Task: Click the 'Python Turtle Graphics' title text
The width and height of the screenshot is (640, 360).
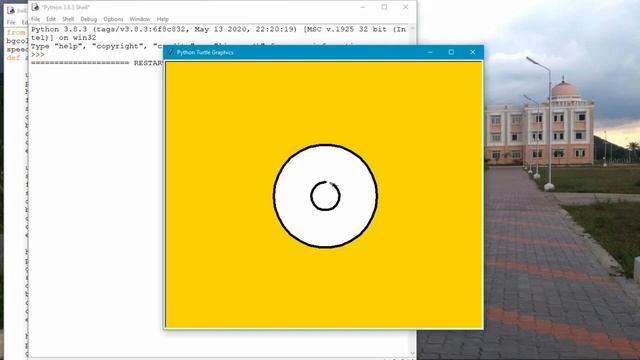Action: [205, 52]
